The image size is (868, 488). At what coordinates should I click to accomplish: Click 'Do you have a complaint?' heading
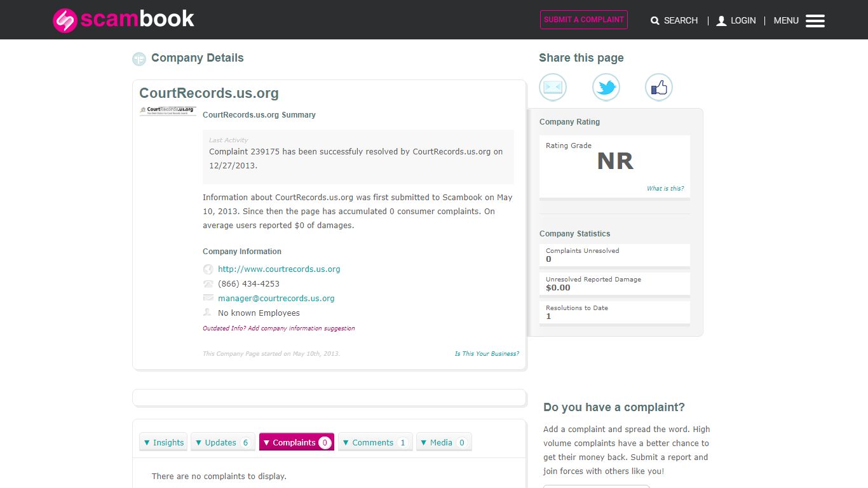(614, 407)
